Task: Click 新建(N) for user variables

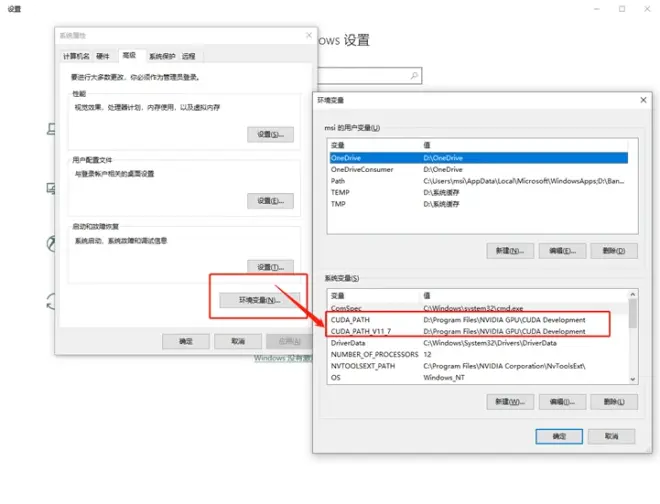Action: click(510, 251)
